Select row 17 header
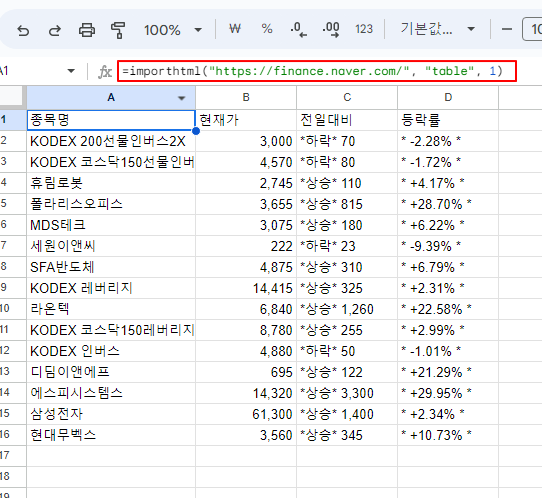Viewport: 542px width, 498px height. 12,456
